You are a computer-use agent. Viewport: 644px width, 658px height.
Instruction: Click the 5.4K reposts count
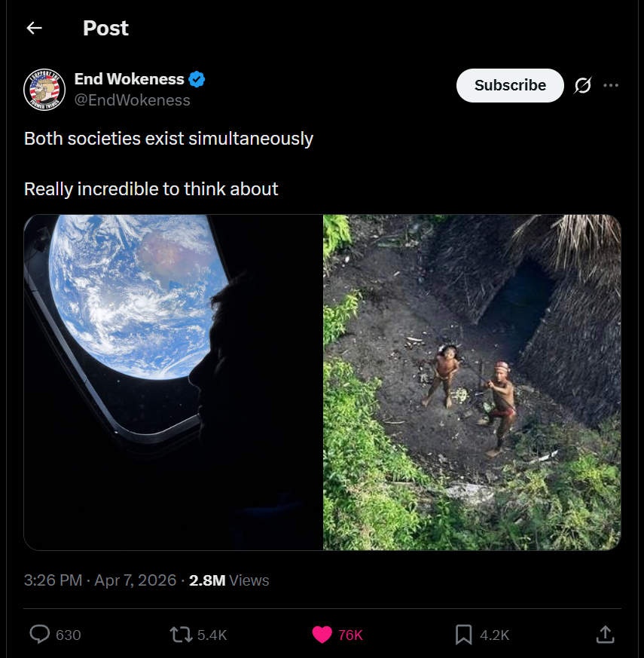pos(212,635)
